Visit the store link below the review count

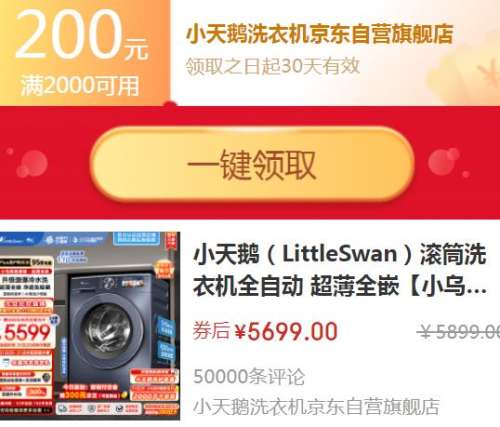tap(316, 406)
